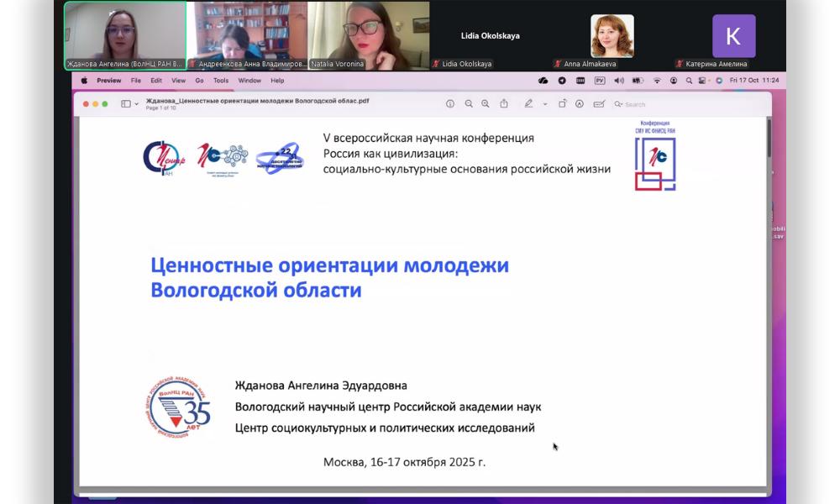Switch the RU keyboard input source
Image resolution: width=840 pixels, height=504 pixels.
(x=600, y=81)
